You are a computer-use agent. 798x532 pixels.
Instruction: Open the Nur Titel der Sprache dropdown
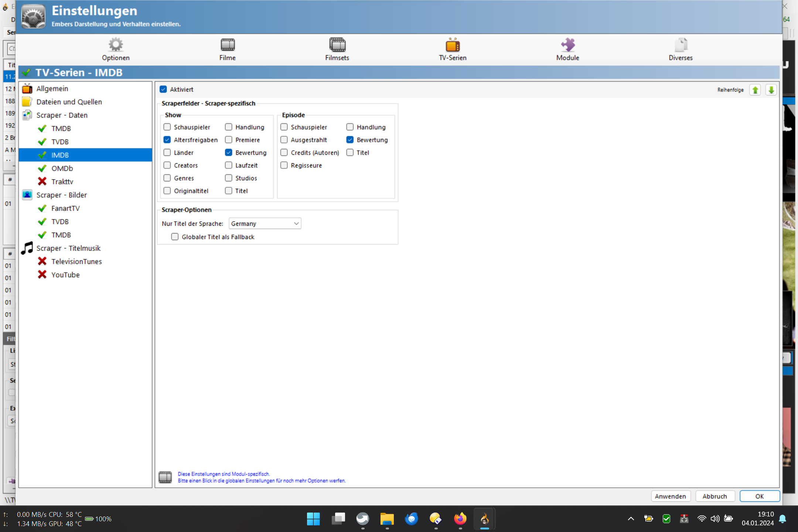pos(265,224)
